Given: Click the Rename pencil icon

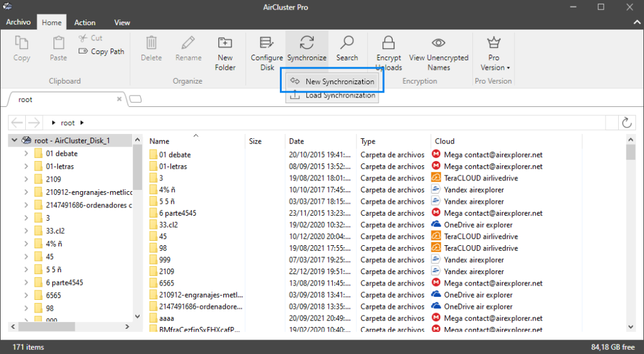Looking at the screenshot, I should (x=188, y=43).
